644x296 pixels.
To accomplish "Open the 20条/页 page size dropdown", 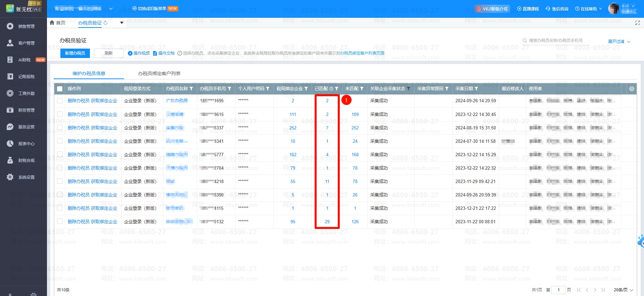I will coord(623,290).
